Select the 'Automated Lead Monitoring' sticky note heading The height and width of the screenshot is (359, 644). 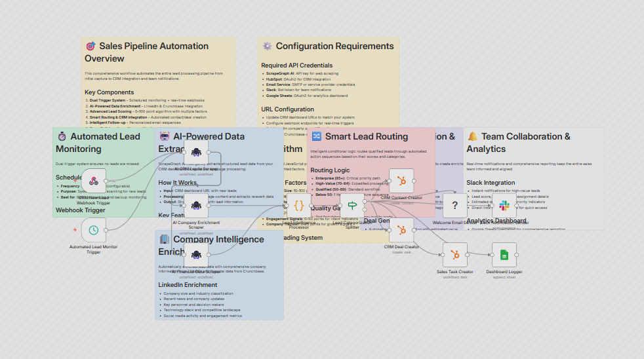click(98, 142)
